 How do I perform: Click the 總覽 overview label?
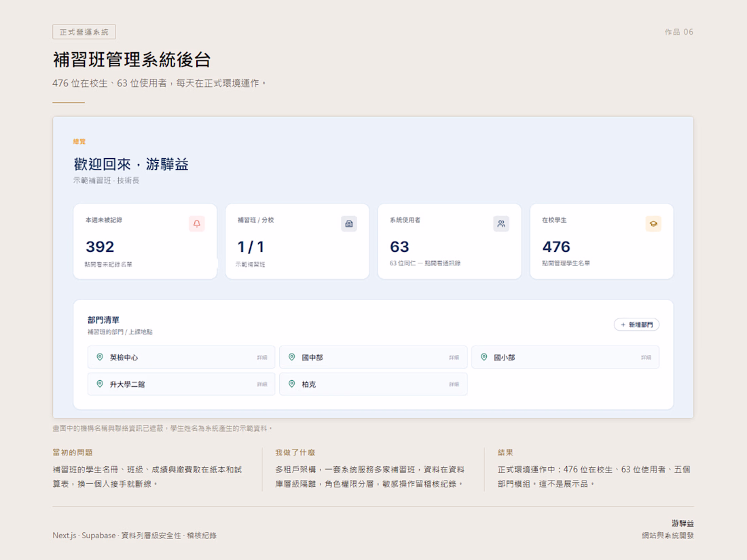(79, 141)
